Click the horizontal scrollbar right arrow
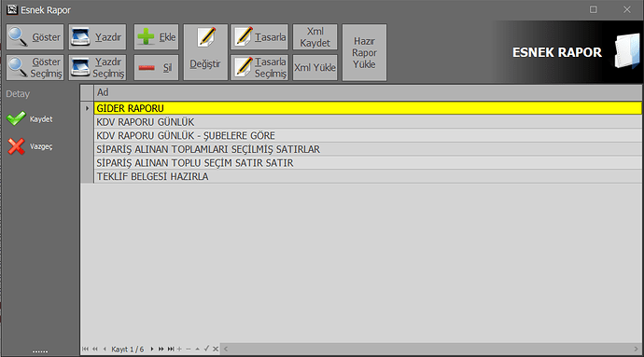This screenshot has width=644, height=357. [637, 350]
